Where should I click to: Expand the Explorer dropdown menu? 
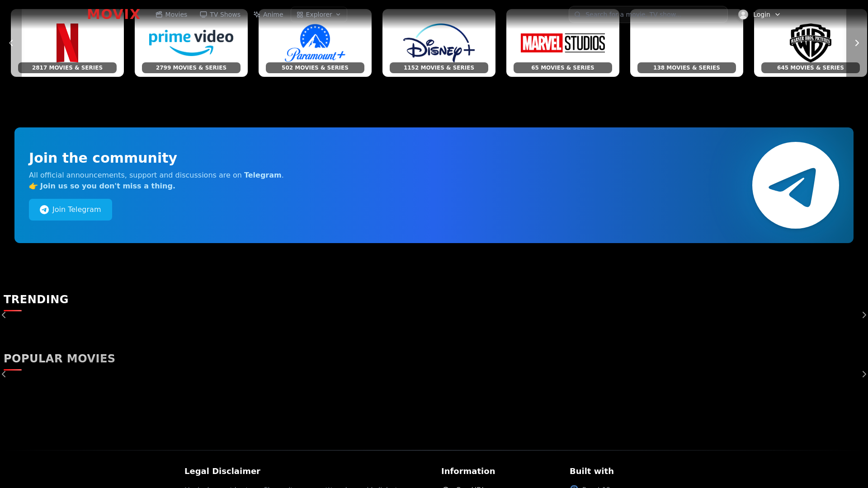pos(319,14)
